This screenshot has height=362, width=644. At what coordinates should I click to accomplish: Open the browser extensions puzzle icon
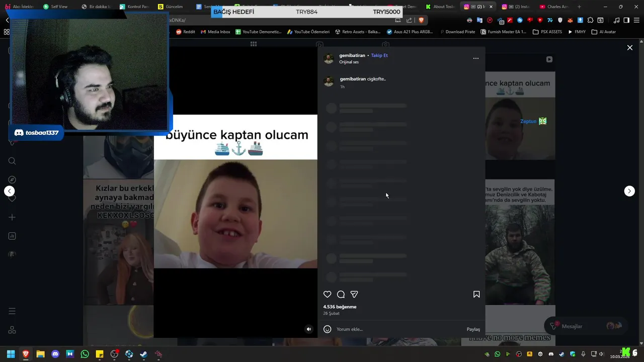pyautogui.click(x=590, y=20)
